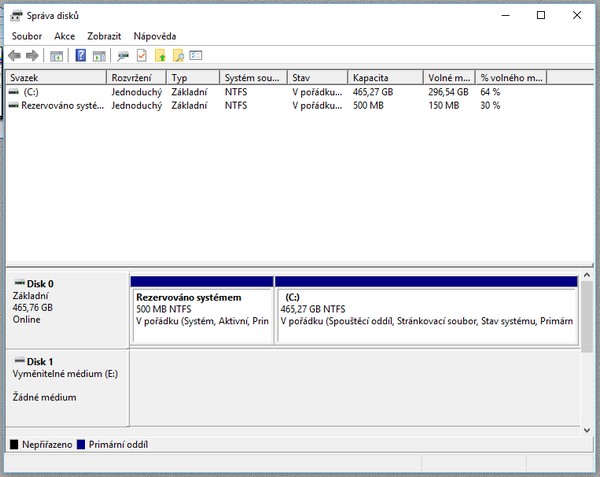The image size is (600, 477).
Task: Open the Zobrazit menu
Action: click(x=104, y=36)
